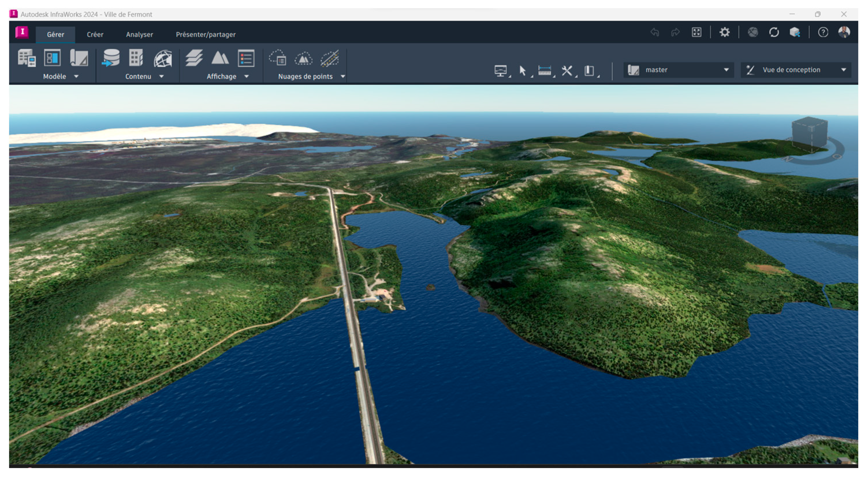Screen dimensions: 868x477
Task: Switch to the Créer tab
Action: click(95, 34)
